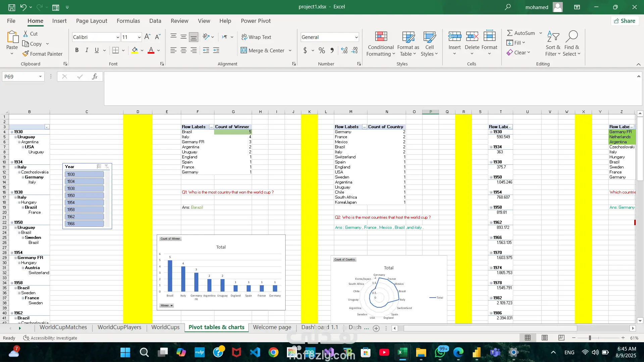
Task: Click into the formula bar
Action: point(370,89)
